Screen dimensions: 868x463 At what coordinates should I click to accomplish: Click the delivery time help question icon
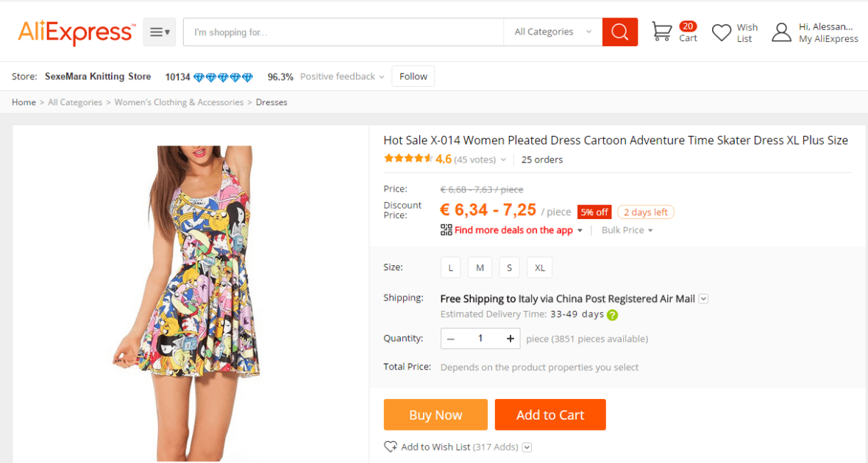[x=612, y=315]
